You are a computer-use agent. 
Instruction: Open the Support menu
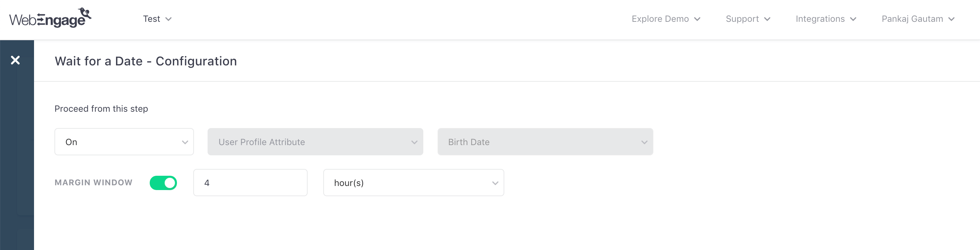coord(742,19)
